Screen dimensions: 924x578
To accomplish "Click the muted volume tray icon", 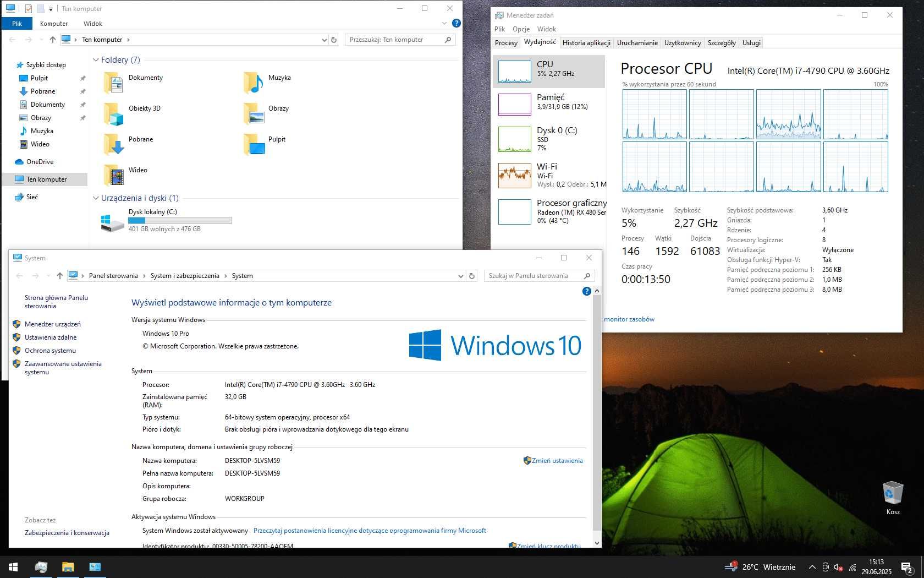I will pos(839,567).
